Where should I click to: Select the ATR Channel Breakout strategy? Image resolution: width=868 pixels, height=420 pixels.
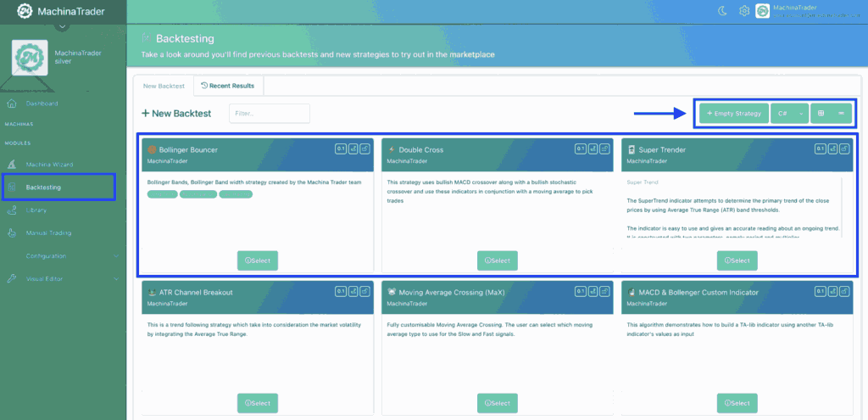[258, 403]
